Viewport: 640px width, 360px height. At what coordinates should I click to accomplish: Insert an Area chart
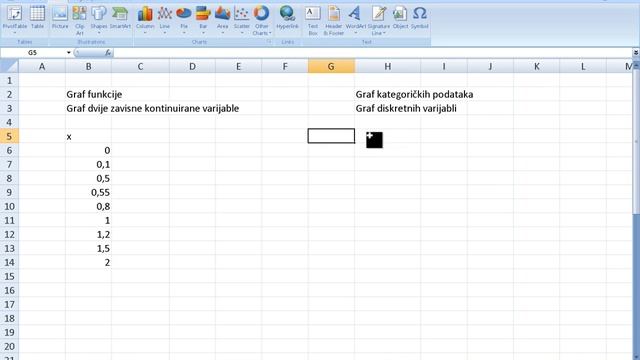pyautogui.click(x=222, y=20)
